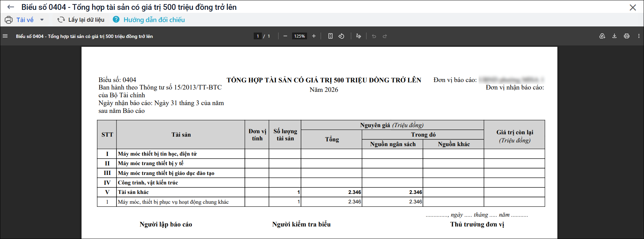The image size is (644, 239).
Task: Click the Tổng value 2.346 in row V
Action: [355, 192]
